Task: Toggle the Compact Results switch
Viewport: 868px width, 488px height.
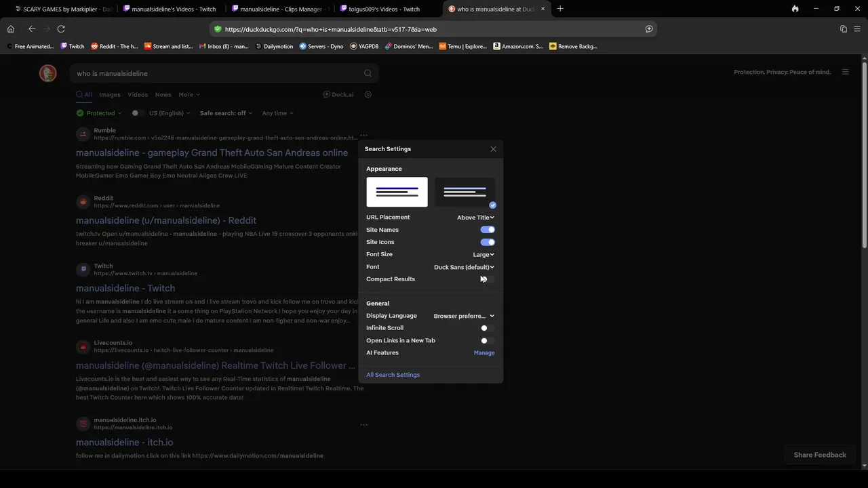Action: click(x=488, y=279)
